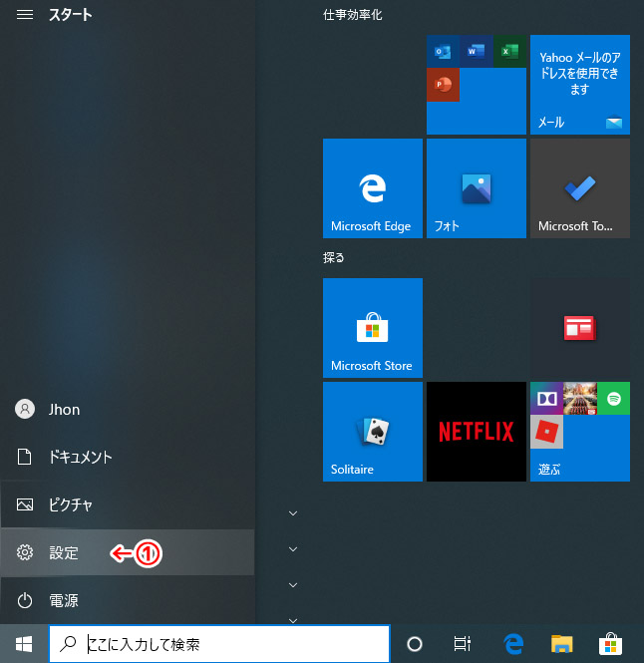Click the game thumbnail in 遊ぶ folder

580,399
